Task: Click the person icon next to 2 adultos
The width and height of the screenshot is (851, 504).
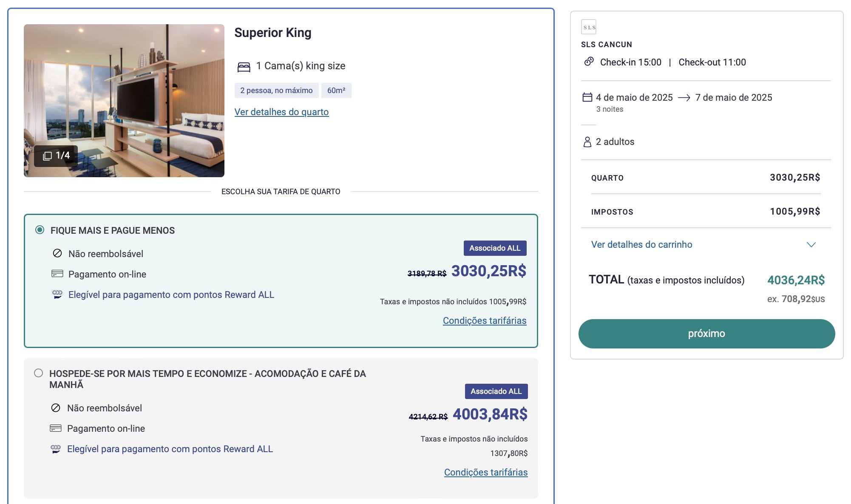Action: tap(587, 142)
